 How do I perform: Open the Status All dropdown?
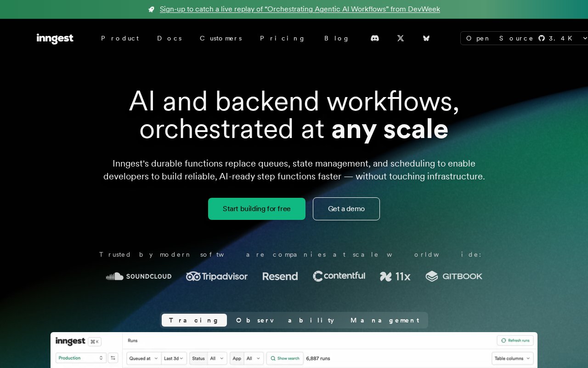point(208,358)
